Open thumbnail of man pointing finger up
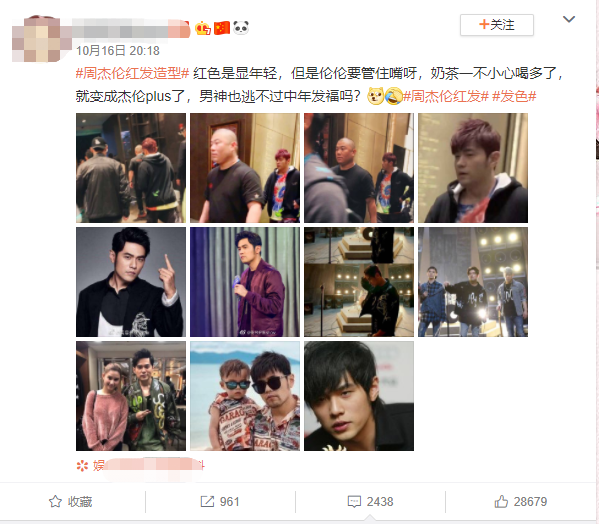 (x=131, y=282)
